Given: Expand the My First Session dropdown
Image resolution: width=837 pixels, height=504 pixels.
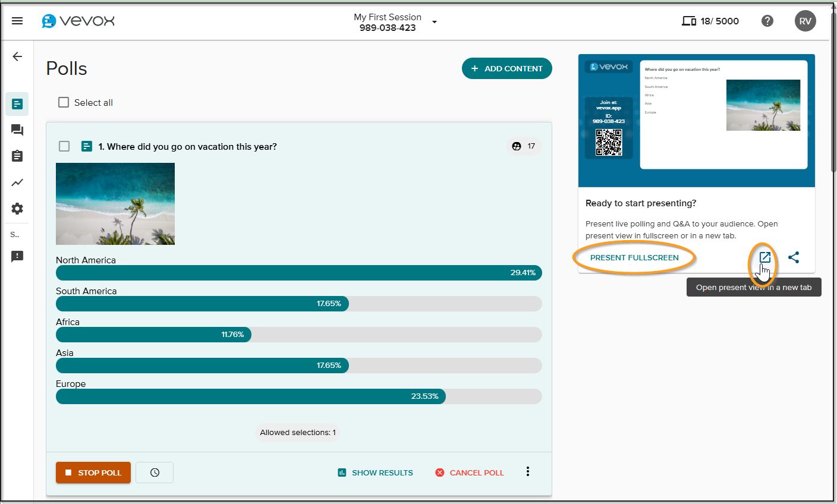Looking at the screenshot, I should pyautogui.click(x=434, y=22).
